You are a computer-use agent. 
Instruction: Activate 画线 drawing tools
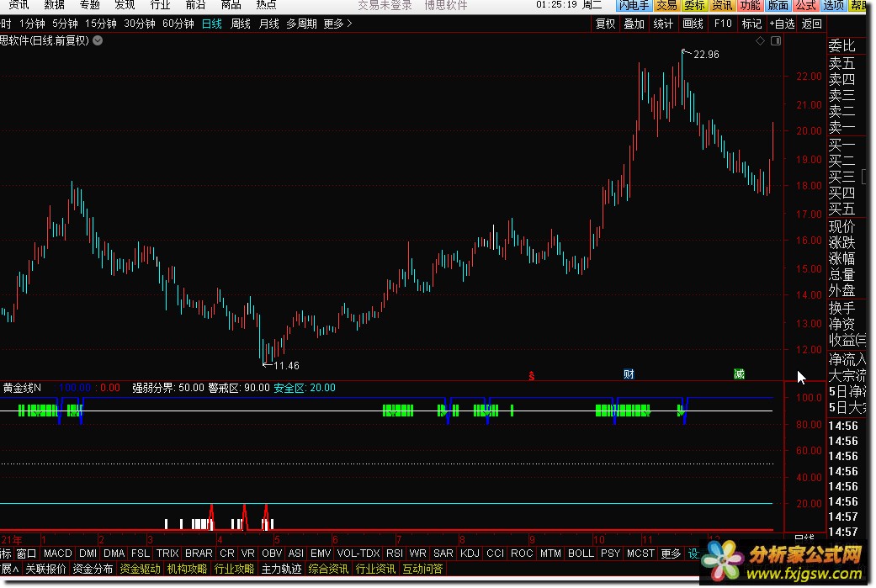[x=693, y=24]
